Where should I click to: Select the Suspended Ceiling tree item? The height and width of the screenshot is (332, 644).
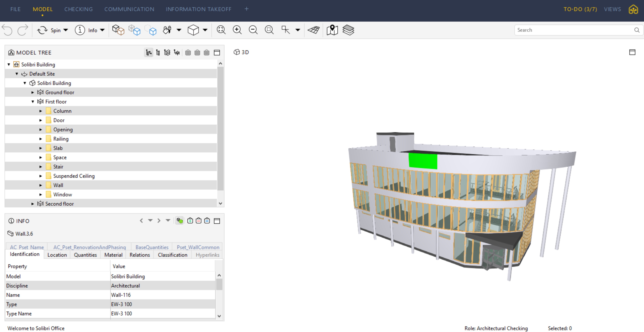74,176
